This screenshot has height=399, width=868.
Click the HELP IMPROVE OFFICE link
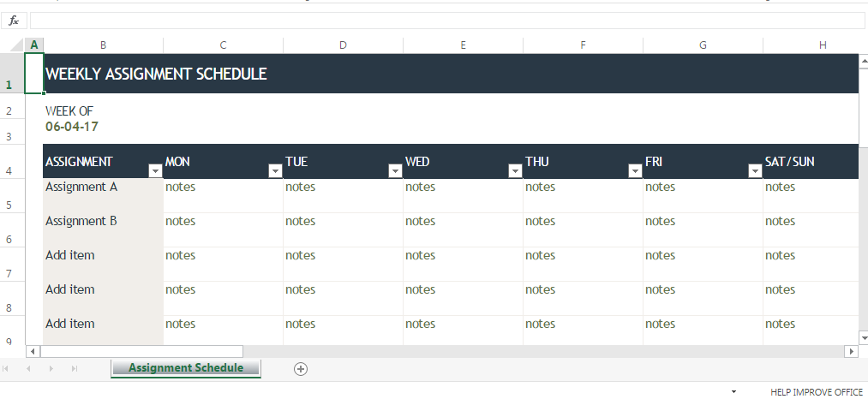click(817, 392)
